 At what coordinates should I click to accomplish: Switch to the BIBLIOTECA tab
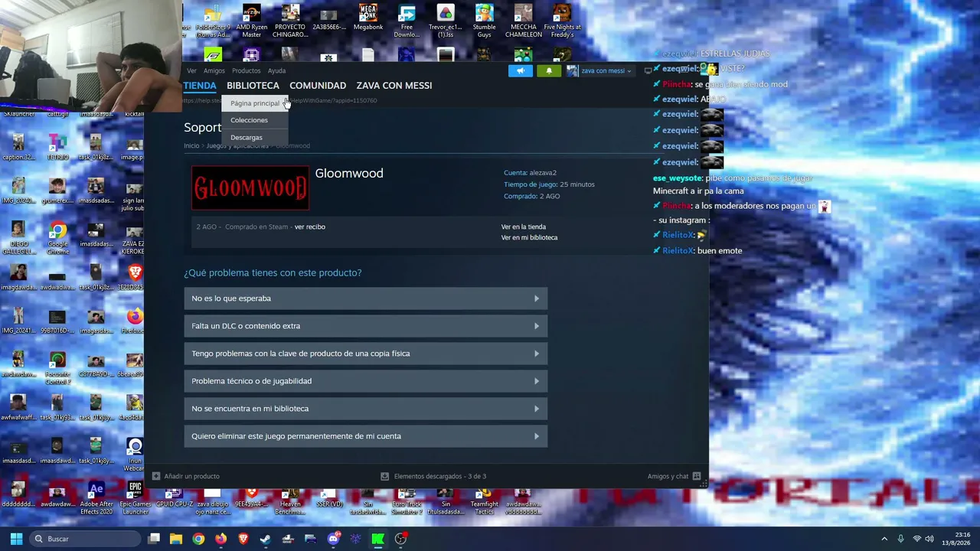coord(253,86)
